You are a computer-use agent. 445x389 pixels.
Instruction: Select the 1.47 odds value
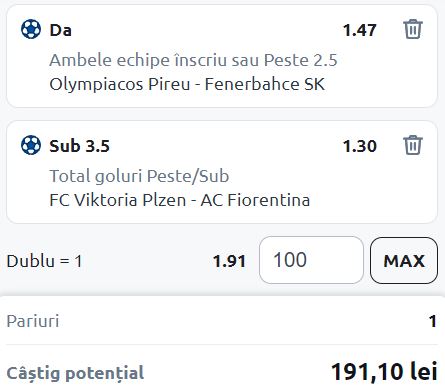pos(360,30)
